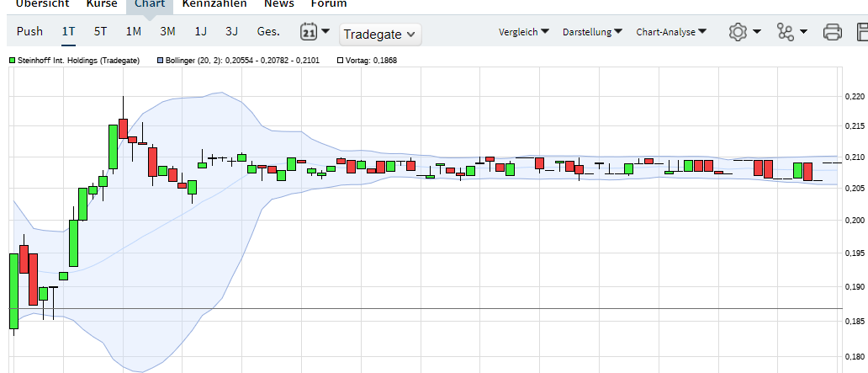
Task: Show the Ges. full history range
Action: (x=268, y=32)
